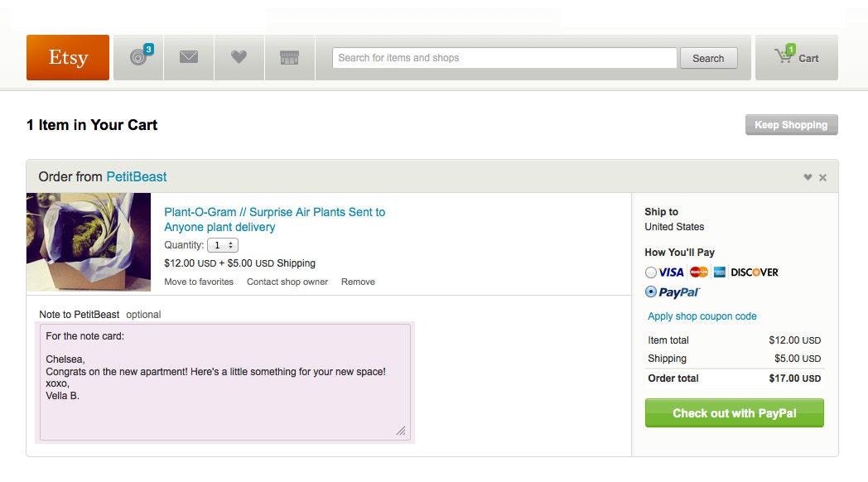Screen dimensions: 868x482
Task: Click Move to favorites link
Action: click(x=199, y=282)
